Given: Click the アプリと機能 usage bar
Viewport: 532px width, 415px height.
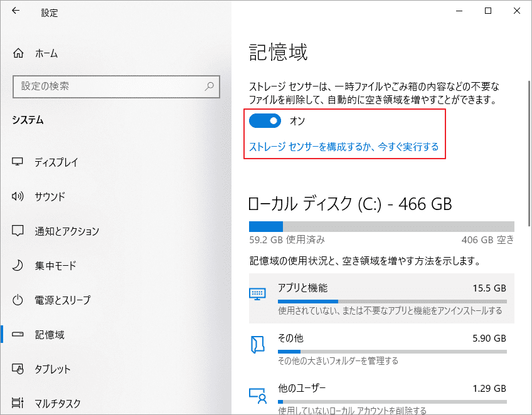Looking at the screenshot, I should (392, 302).
